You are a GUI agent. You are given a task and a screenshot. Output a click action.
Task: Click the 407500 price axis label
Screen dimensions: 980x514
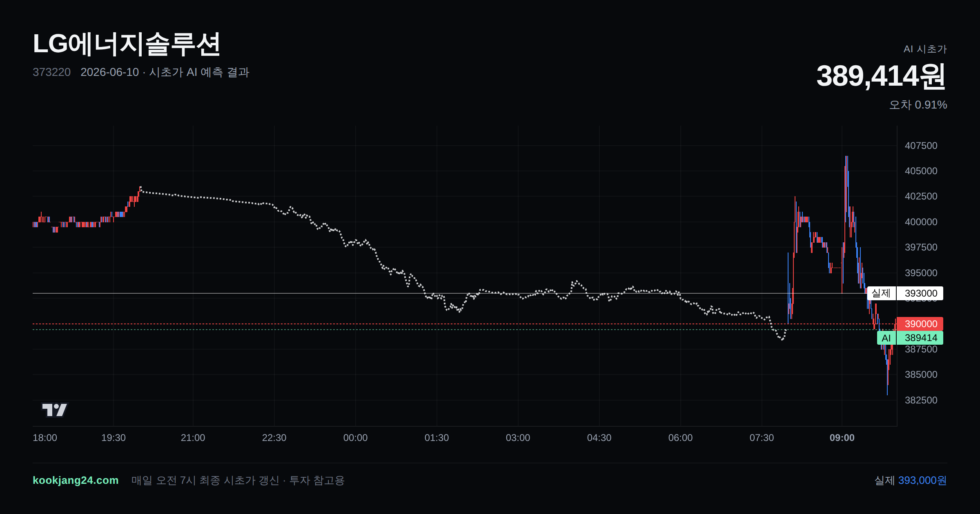(921, 146)
